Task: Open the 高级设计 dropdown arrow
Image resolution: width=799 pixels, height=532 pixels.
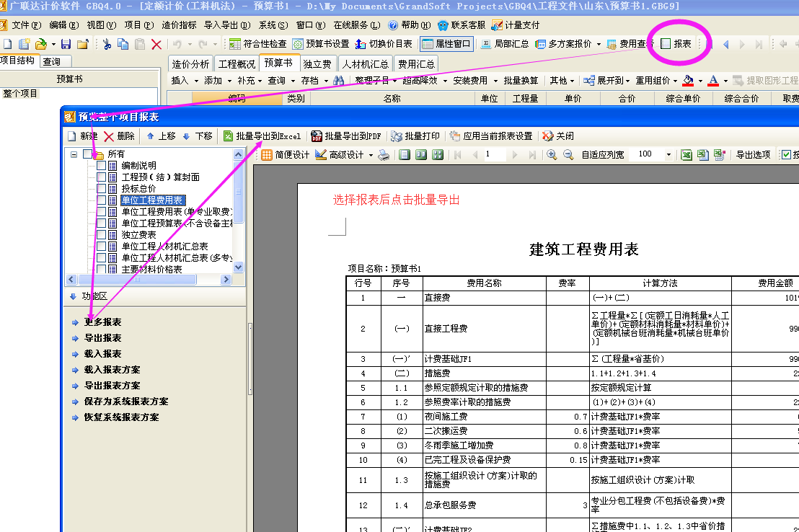Action: click(371, 155)
